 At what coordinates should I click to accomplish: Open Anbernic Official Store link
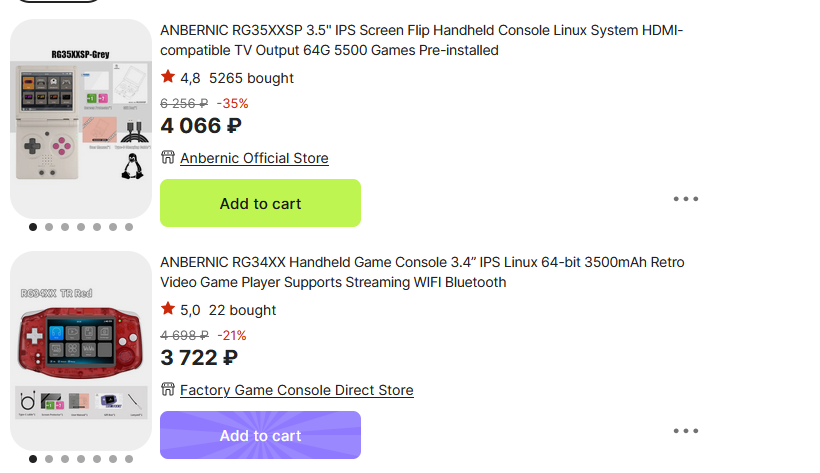pos(254,158)
